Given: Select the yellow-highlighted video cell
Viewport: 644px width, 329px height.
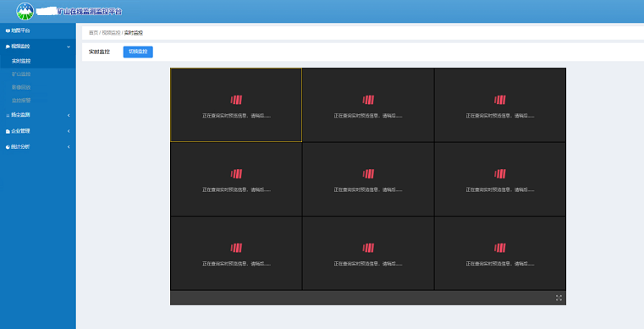Looking at the screenshot, I should pos(236,105).
